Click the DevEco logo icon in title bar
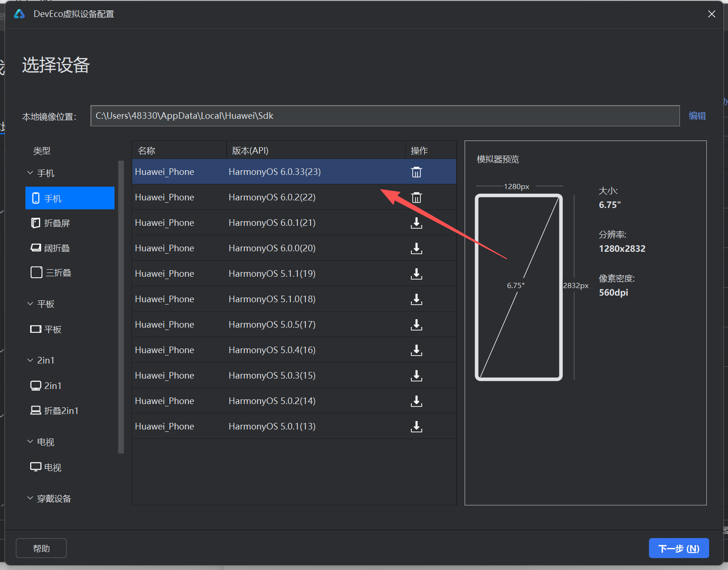 click(19, 14)
